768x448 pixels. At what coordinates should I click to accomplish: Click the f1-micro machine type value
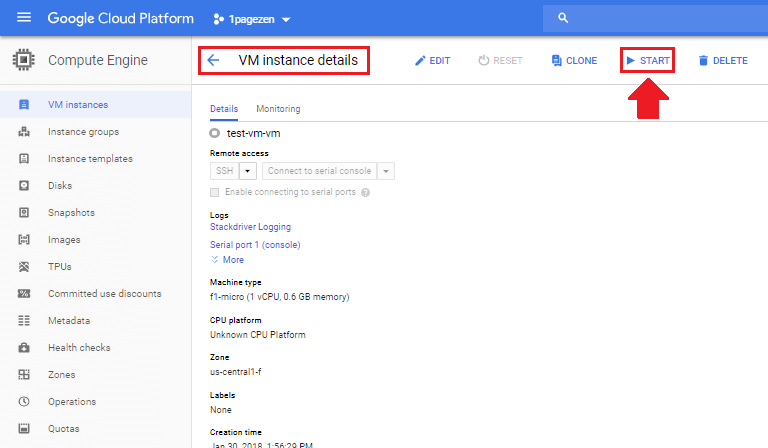280,297
